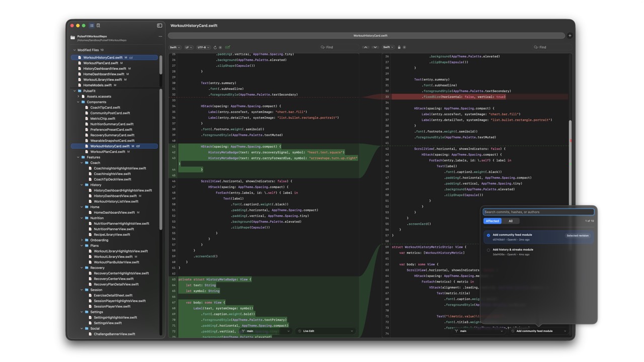Viewport: 644px width, 362px height.
Task: Toggle the sidebar panel visibility icon
Action: (x=159, y=25)
